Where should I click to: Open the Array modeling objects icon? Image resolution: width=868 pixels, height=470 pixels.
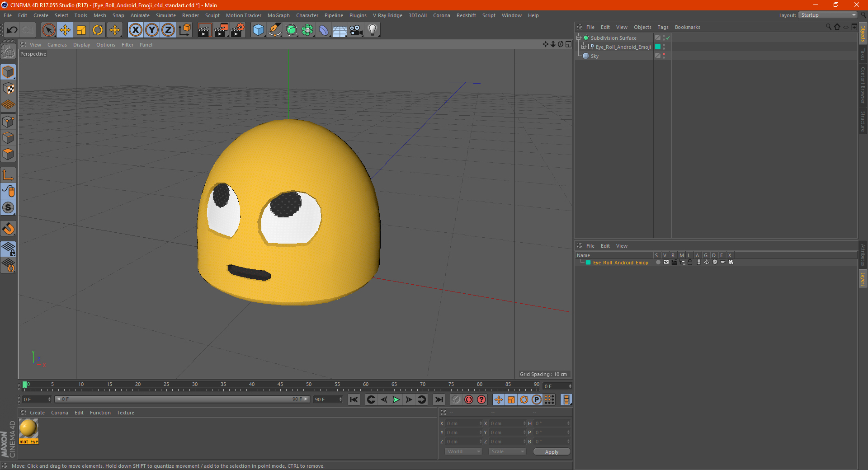click(x=307, y=30)
